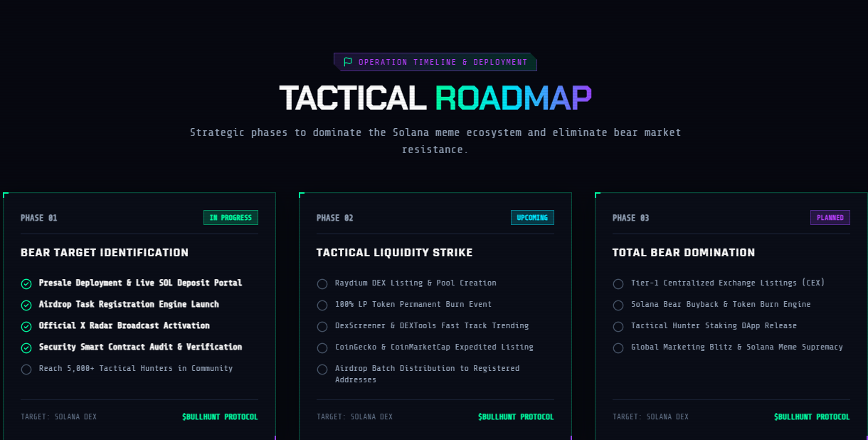Click the green checkmark beside Presale Deployment
This screenshot has height=440, width=868.
tap(26, 284)
